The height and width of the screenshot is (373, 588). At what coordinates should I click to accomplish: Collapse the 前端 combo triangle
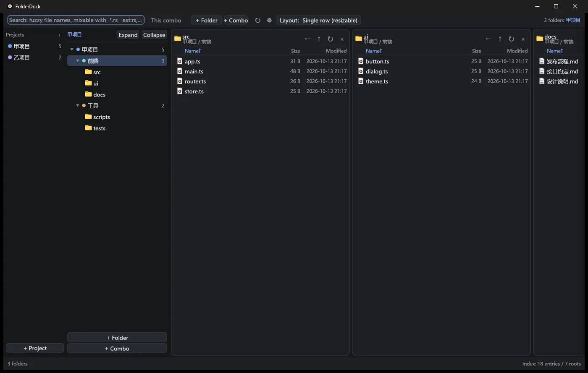tap(78, 61)
